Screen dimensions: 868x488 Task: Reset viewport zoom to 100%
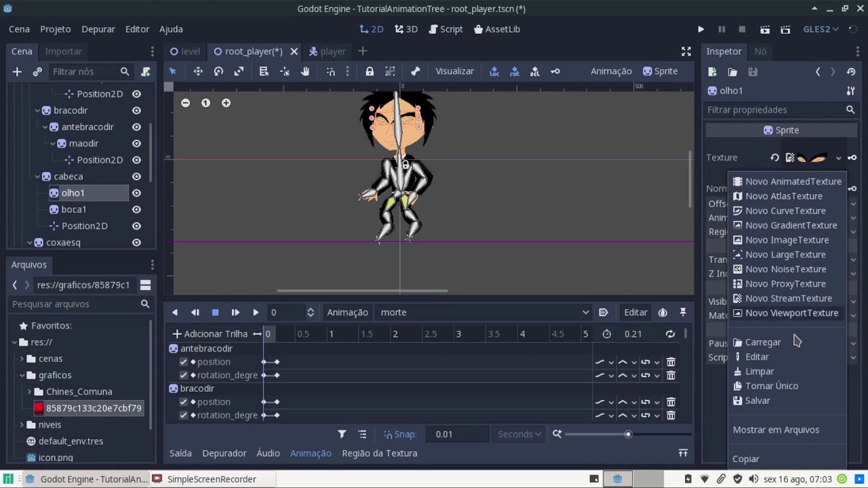click(205, 103)
